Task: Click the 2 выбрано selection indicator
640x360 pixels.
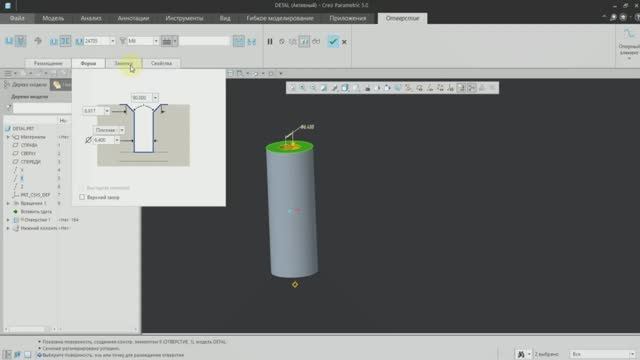Action: tap(547, 354)
